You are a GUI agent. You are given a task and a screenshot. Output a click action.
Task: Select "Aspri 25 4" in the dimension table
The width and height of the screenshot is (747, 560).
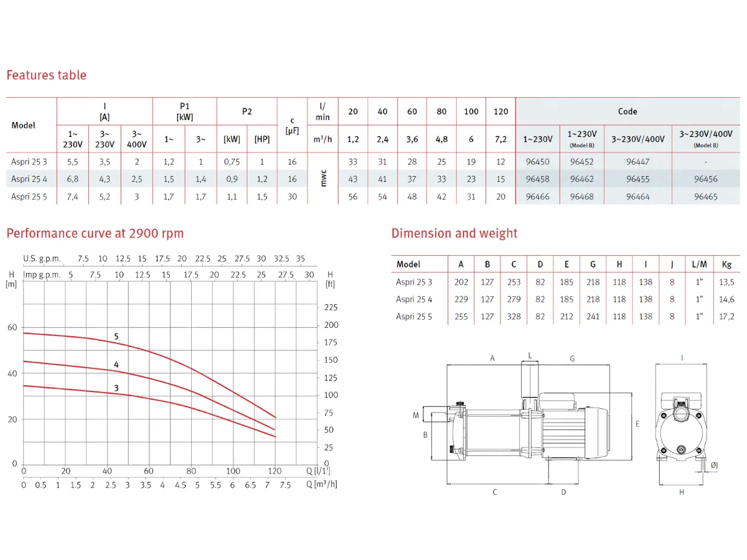pos(414,299)
